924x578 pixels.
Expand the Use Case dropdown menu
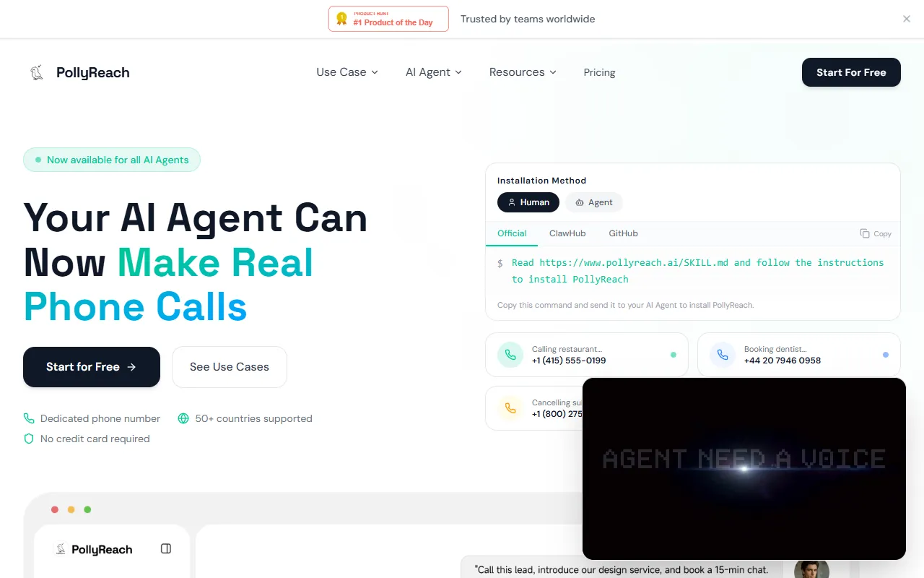tap(347, 72)
